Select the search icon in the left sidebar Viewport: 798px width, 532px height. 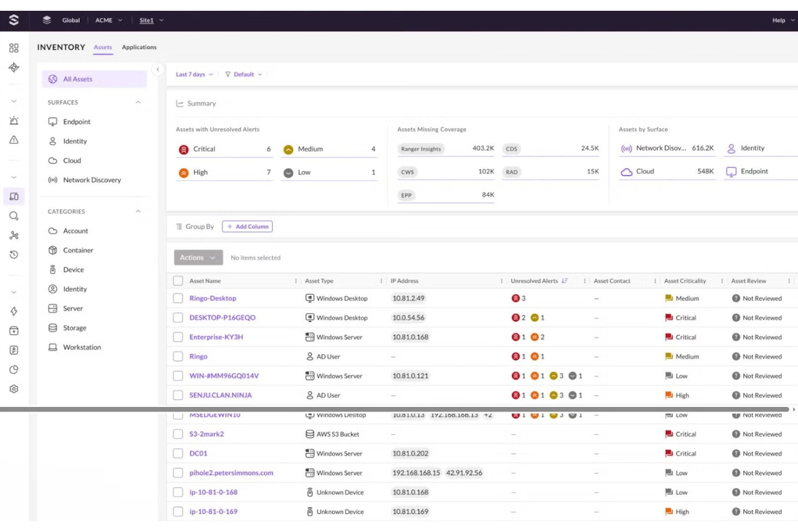[15, 216]
